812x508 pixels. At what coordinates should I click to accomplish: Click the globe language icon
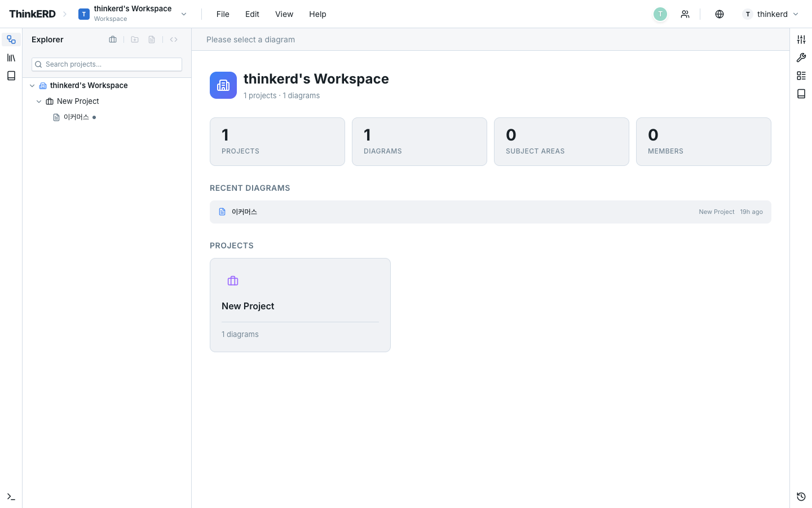(720, 14)
